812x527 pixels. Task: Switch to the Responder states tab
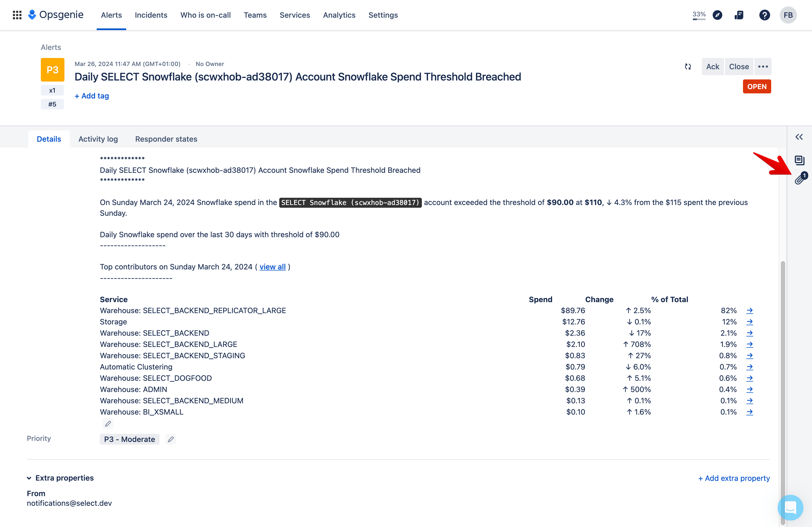pos(166,139)
